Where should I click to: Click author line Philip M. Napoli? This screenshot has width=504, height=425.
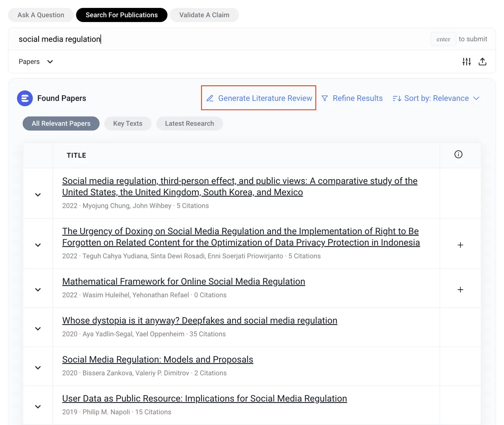pyautogui.click(x=106, y=412)
